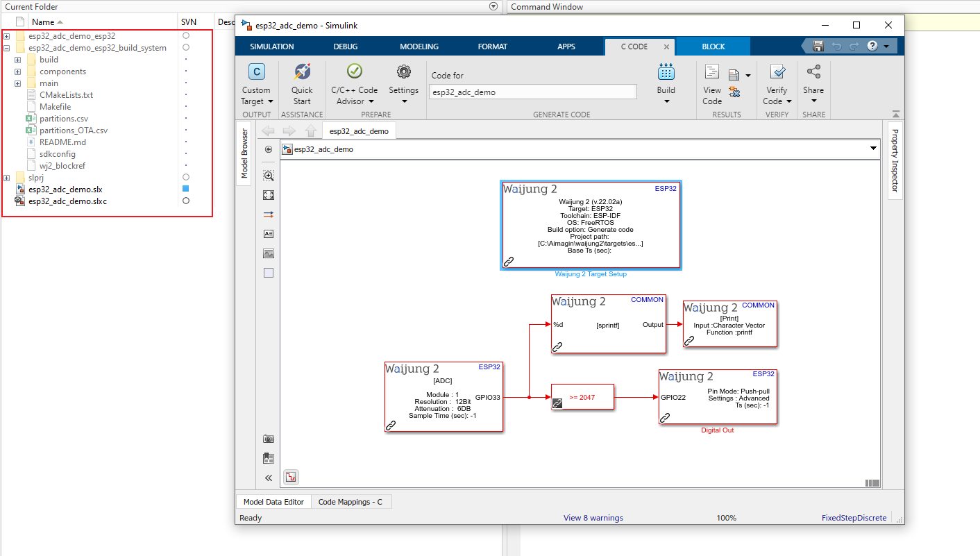Open the C/C++ Code Advisor
This screenshot has height=556, width=980.
coord(355,84)
